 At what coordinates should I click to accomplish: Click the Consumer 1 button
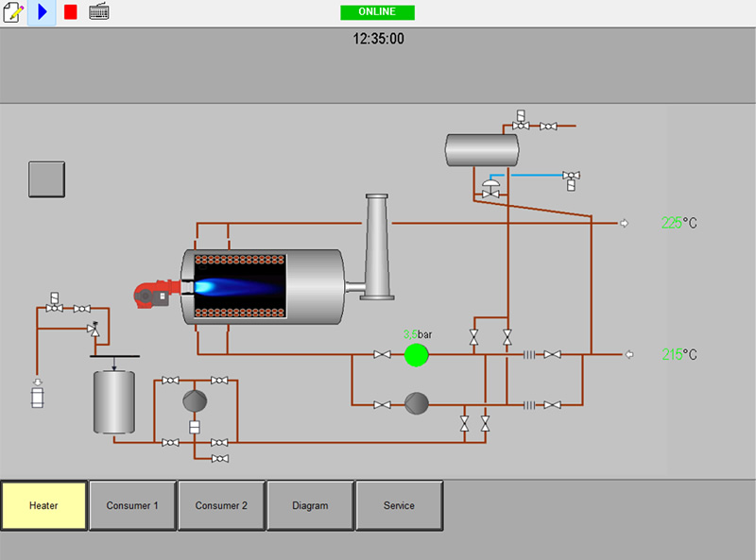pos(132,505)
